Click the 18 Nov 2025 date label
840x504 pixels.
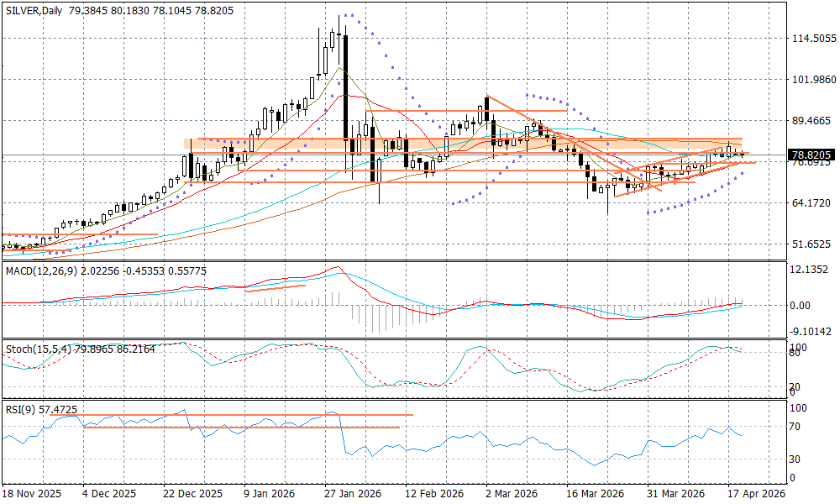click(x=31, y=494)
